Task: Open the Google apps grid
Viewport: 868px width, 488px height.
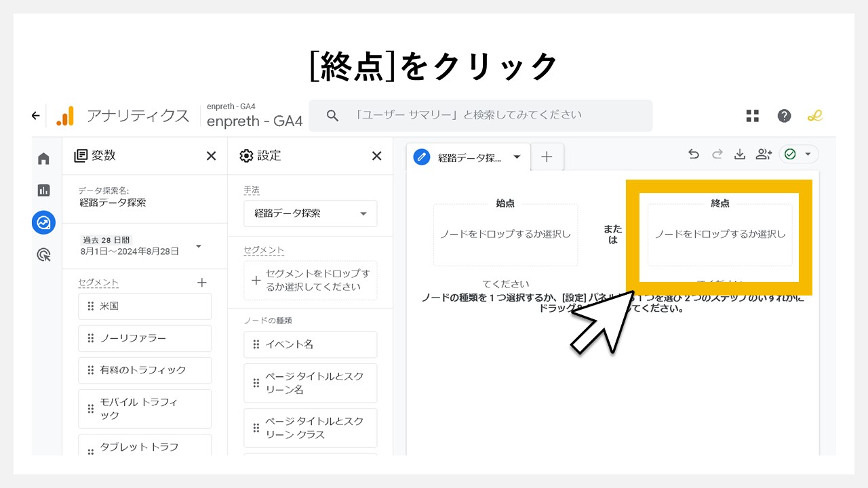Action: [752, 115]
